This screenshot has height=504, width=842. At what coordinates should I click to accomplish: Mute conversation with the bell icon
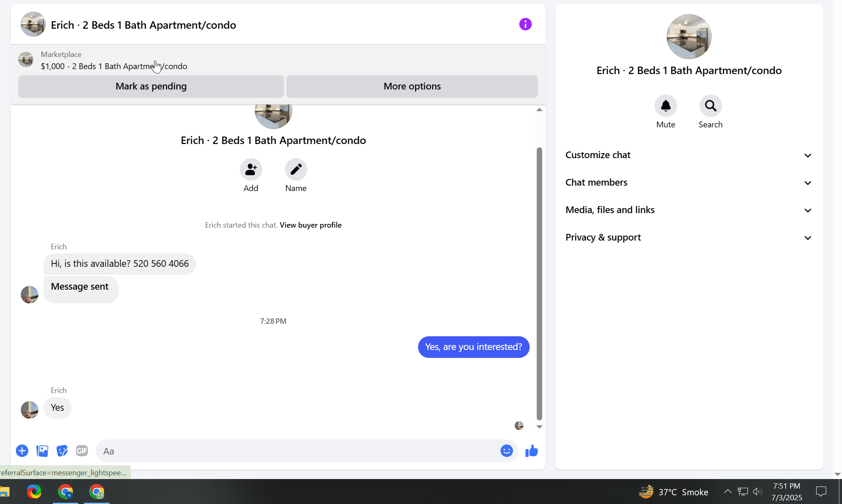click(665, 106)
